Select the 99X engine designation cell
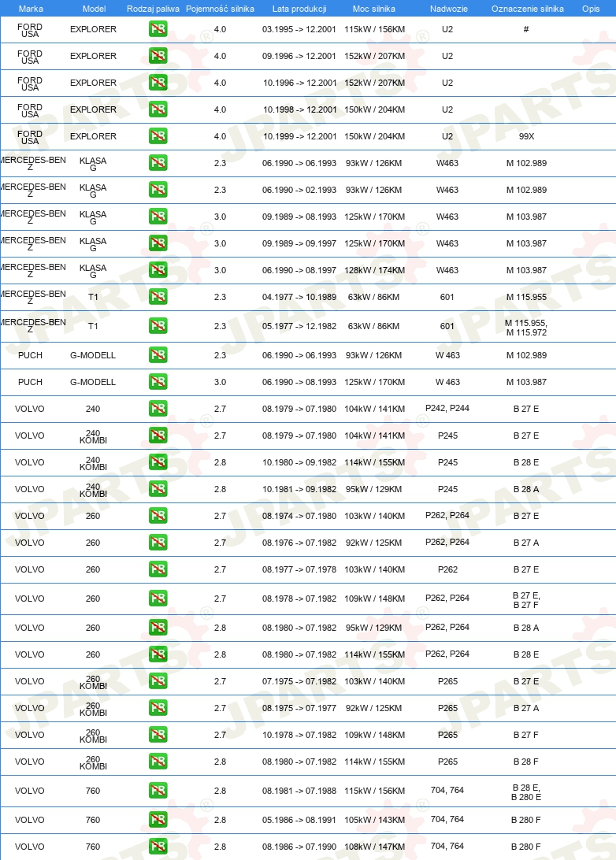 (x=526, y=136)
